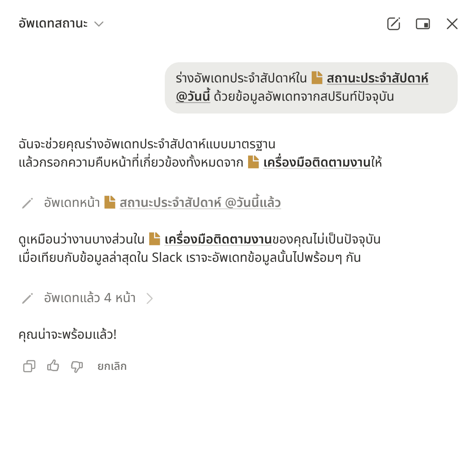Open the อัพเดทสถานะ title dropdown
The width and height of the screenshot is (476, 476).
coord(53,24)
